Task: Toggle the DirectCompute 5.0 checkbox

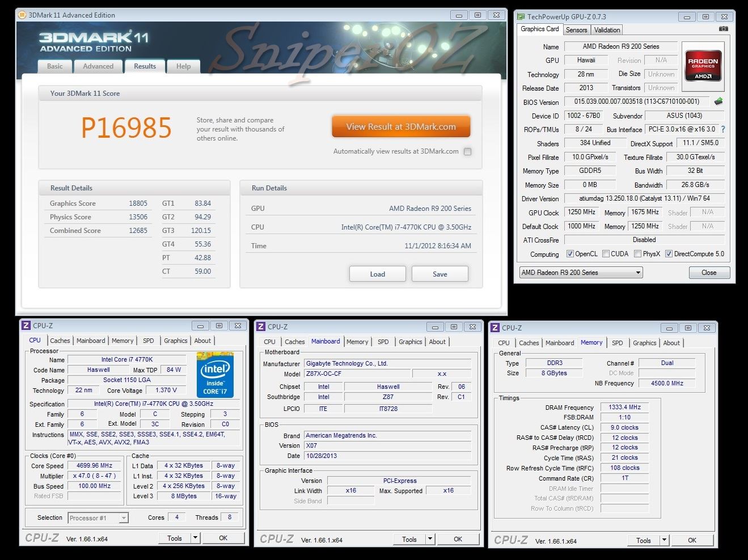Action: [x=669, y=254]
